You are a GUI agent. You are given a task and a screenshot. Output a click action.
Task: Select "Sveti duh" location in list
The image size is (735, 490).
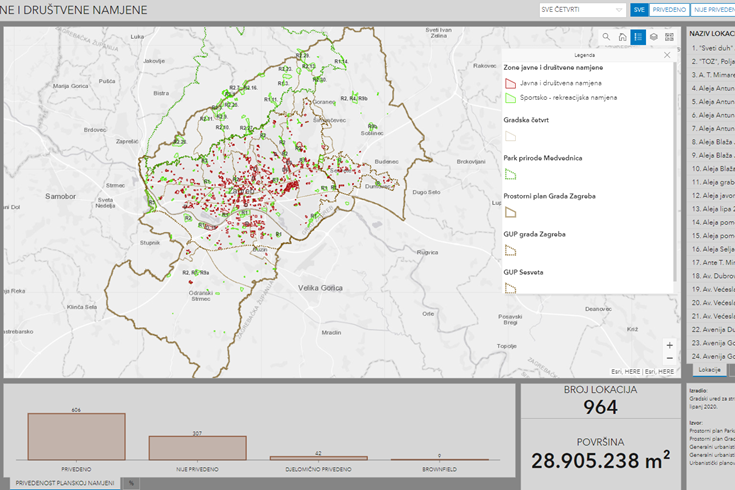pos(712,47)
